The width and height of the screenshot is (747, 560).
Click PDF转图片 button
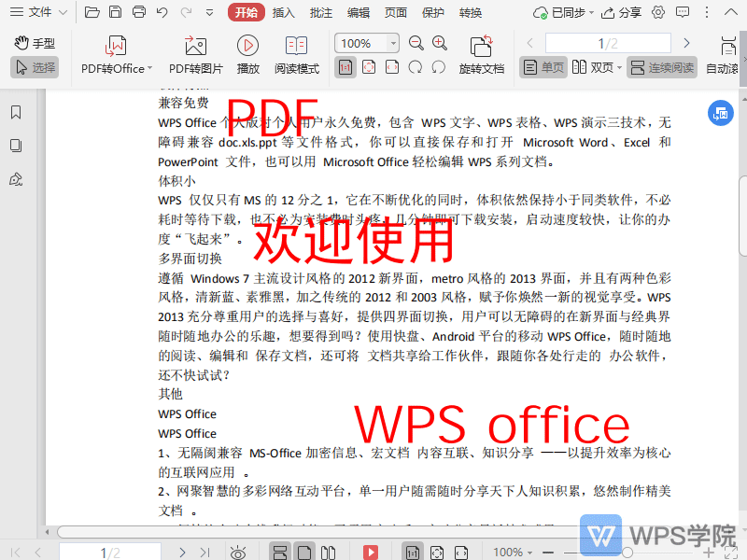[196, 55]
